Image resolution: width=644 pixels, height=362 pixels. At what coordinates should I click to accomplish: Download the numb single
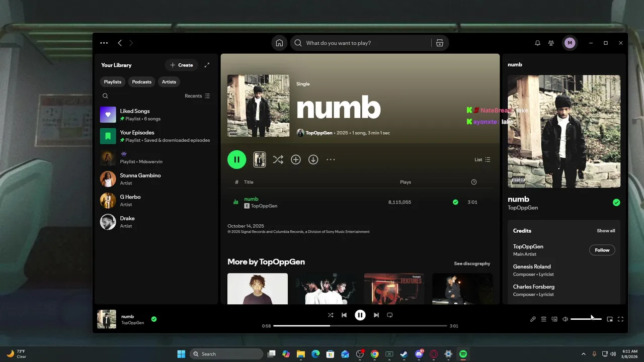click(x=313, y=159)
